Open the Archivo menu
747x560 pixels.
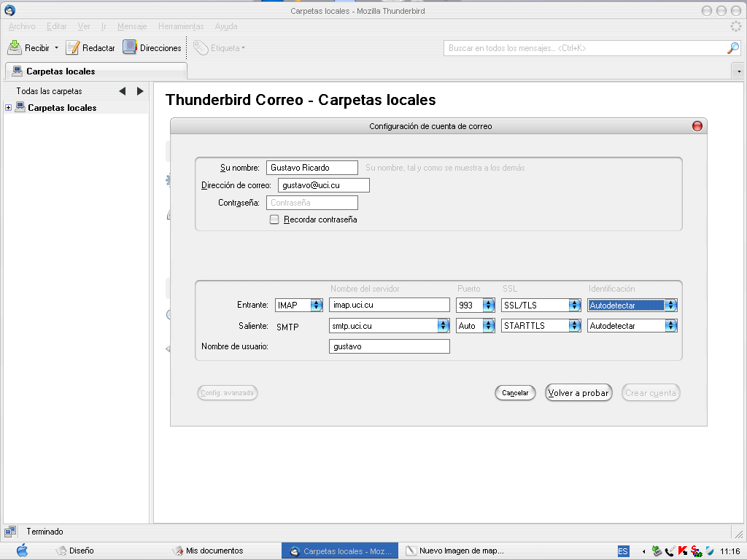click(22, 26)
